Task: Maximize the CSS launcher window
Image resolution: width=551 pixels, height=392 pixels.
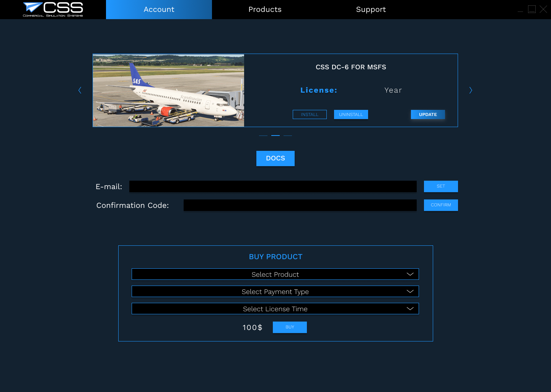Action: click(532, 9)
